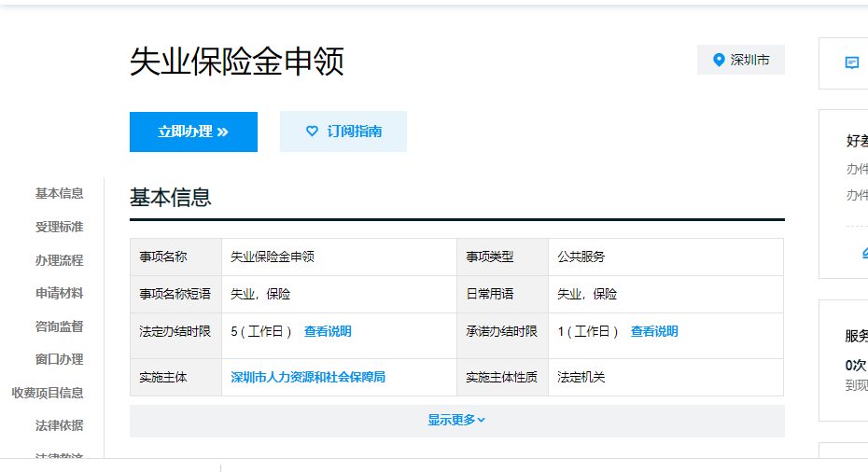Select the 1(工作日) value text

[588, 331]
